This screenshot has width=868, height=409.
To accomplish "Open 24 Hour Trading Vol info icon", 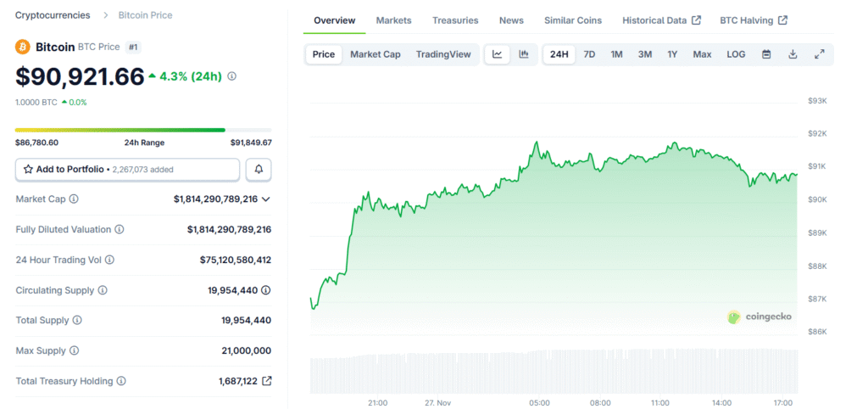I will 109,260.
